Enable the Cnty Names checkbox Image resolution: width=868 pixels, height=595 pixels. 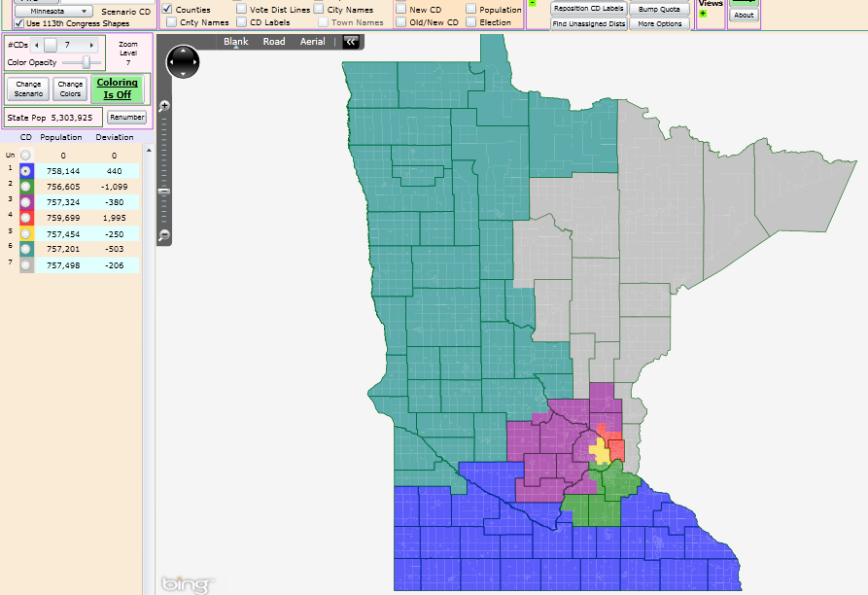click(172, 22)
